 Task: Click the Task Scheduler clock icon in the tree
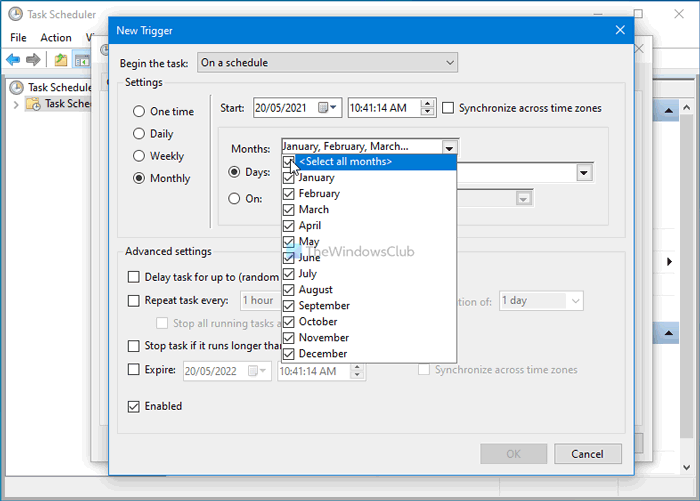(16, 87)
